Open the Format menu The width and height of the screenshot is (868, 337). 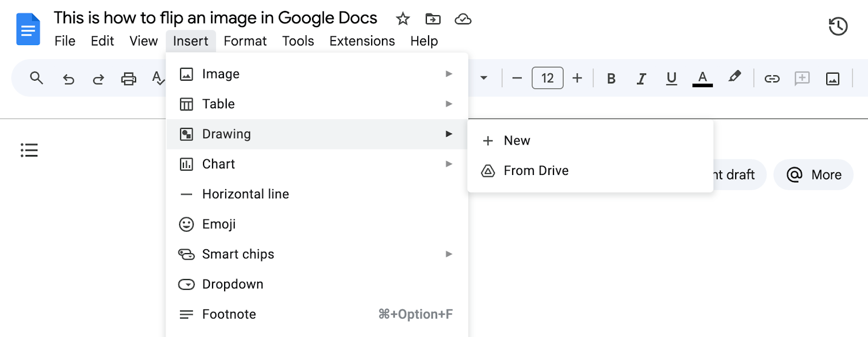tap(245, 41)
